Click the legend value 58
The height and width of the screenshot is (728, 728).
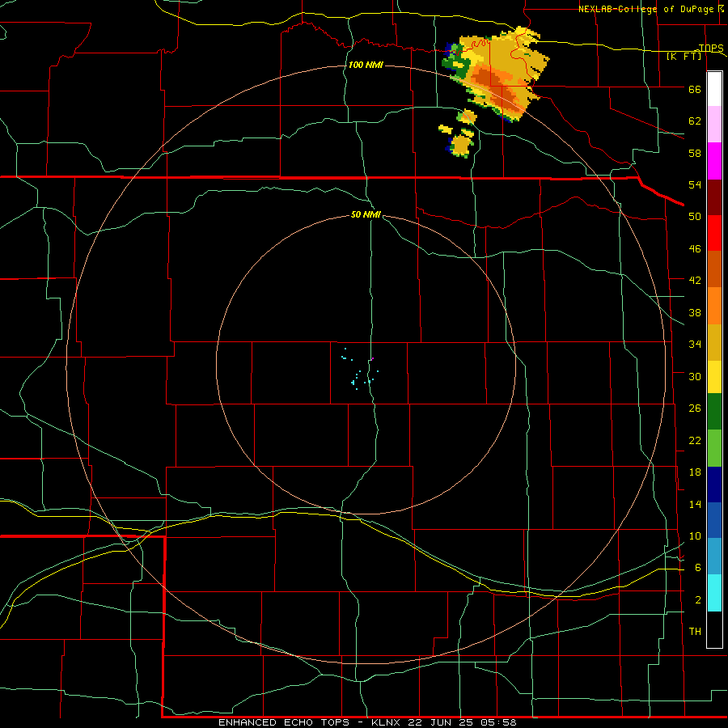(x=695, y=153)
